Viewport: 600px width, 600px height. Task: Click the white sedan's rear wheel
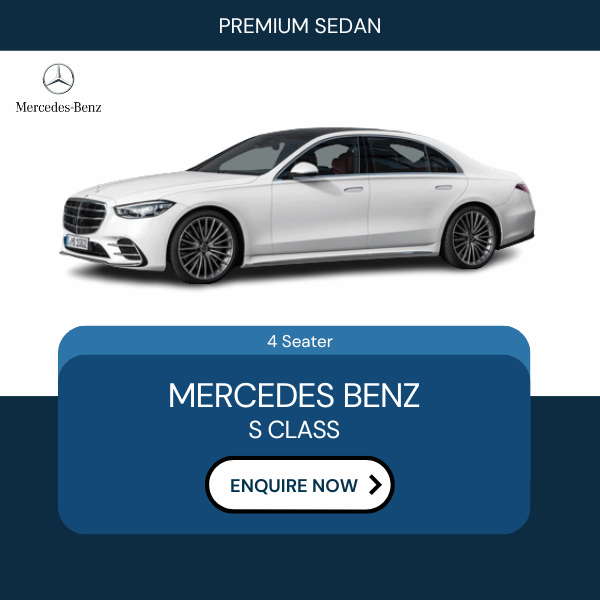(472, 238)
